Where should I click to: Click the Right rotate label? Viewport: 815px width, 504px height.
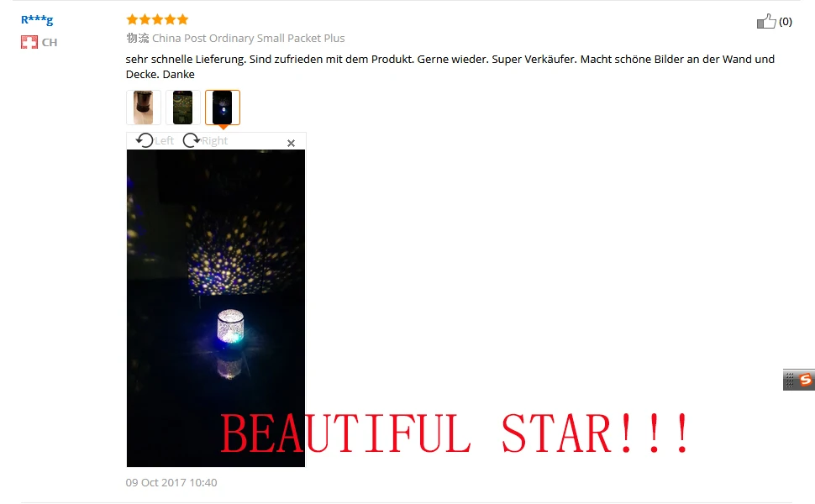[x=214, y=141]
